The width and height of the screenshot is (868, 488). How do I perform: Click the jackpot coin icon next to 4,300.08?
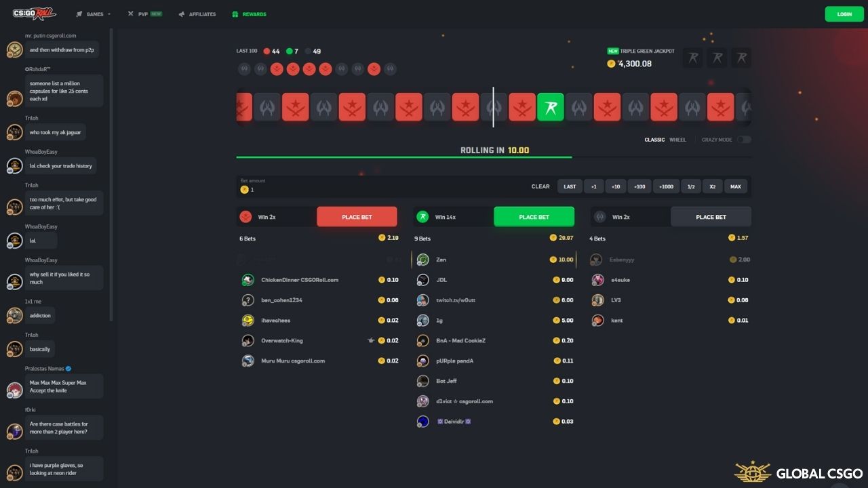click(x=611, y=64)
